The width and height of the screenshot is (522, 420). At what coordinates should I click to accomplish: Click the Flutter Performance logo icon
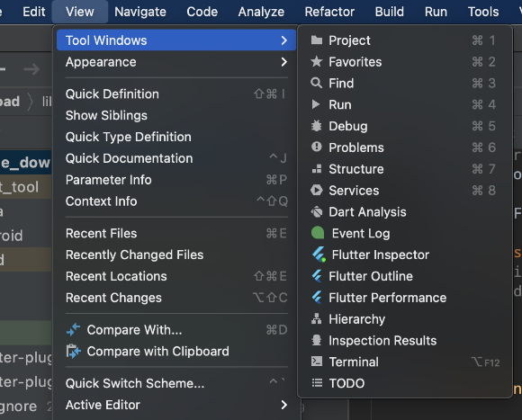pyautogui.click(x=317, y=298)
